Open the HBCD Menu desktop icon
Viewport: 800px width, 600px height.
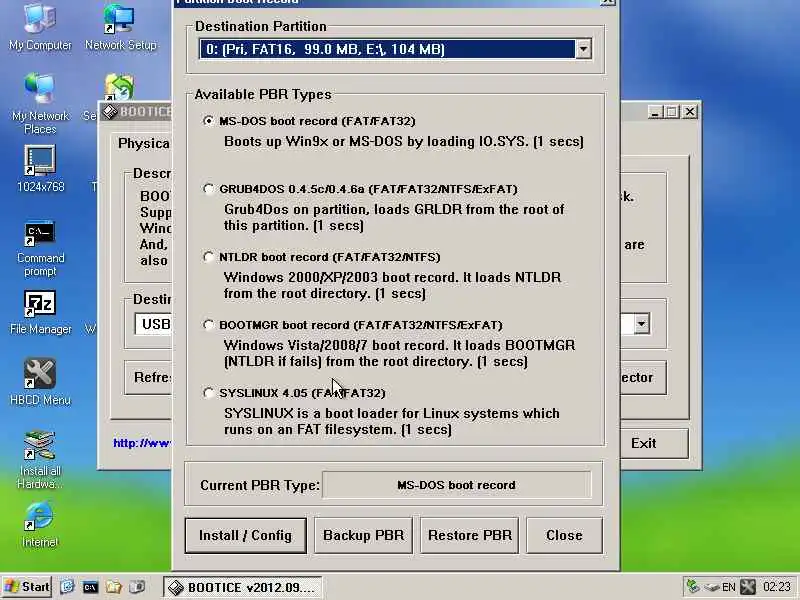pyautogui.click(x=40, y=382)
